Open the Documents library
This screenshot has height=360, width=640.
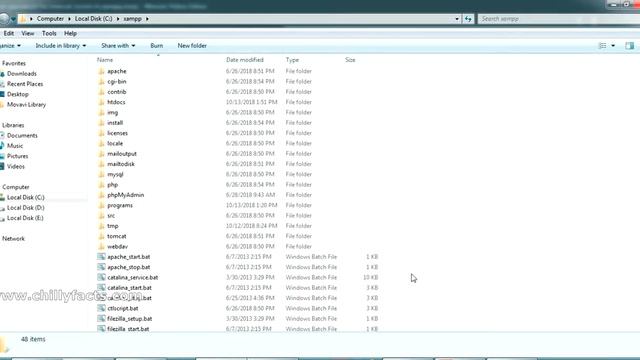tap(22, 136)
